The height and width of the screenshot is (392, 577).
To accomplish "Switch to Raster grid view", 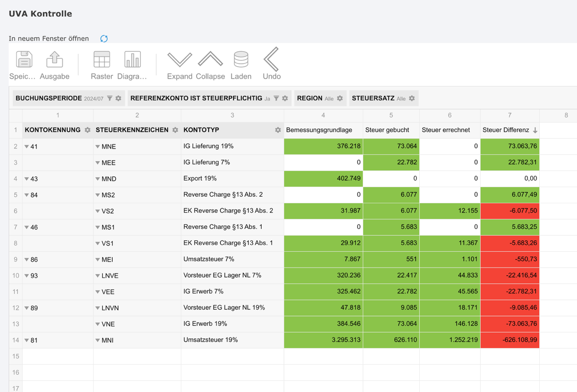I will coord(102,60).
